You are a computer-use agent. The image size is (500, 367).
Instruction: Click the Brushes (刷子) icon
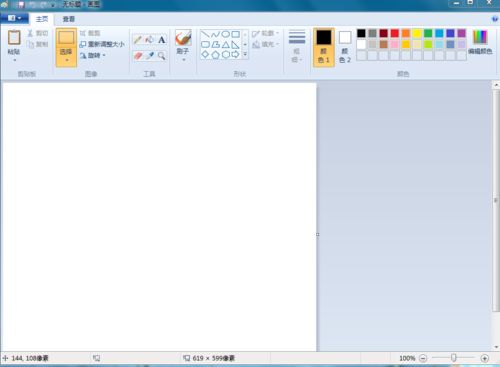pos(183,38)
